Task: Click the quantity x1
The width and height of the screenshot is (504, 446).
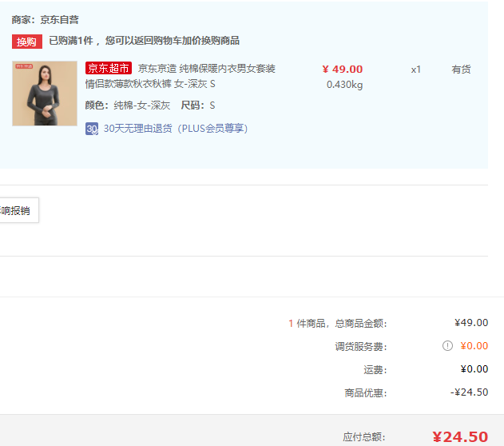Action: point(415,70)
